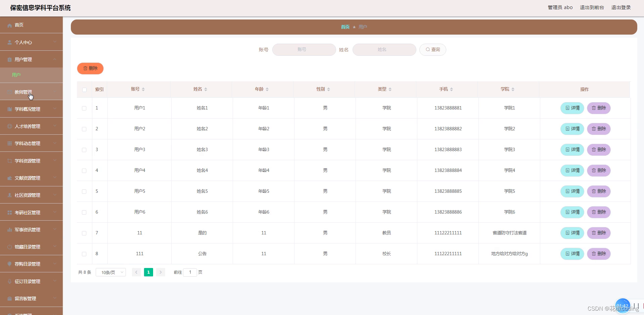The height and width of the screenshot is (315, 644).
Task: Sort the 账号 column using its sort arrows
Action: 143,89
